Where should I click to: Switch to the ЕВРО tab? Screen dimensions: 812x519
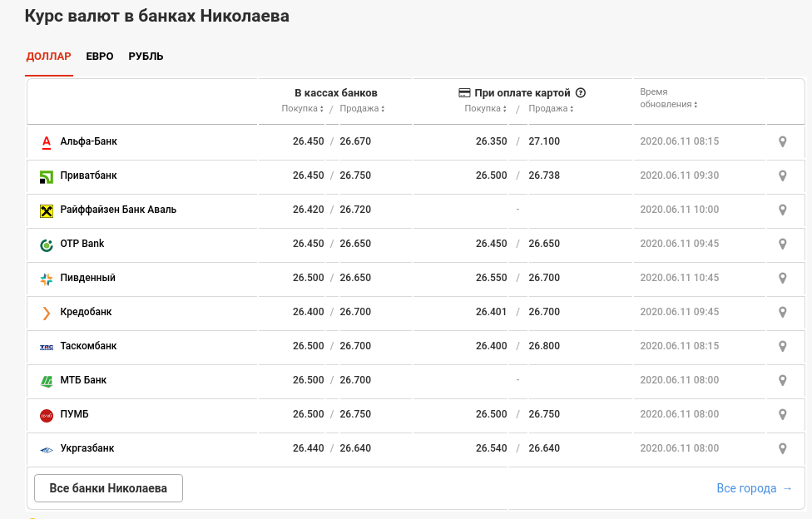pos(100,56)
